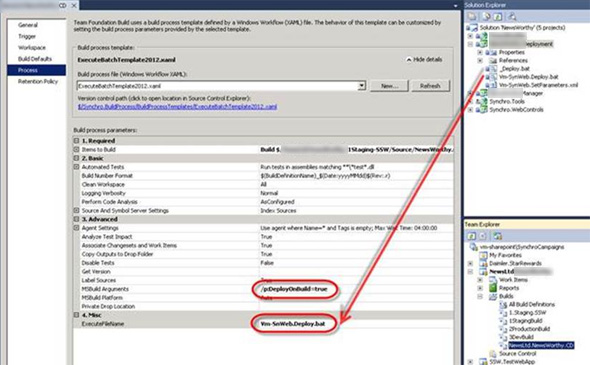Expand the Agent Settings row
Image resolution: width=590 pixels, height=365 pixels.
point(76,228)
